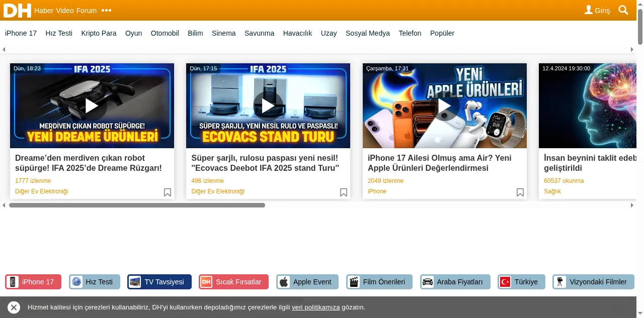Click Giriş login link
Viewport: 644px width, 318px height.
pos(602,11)
